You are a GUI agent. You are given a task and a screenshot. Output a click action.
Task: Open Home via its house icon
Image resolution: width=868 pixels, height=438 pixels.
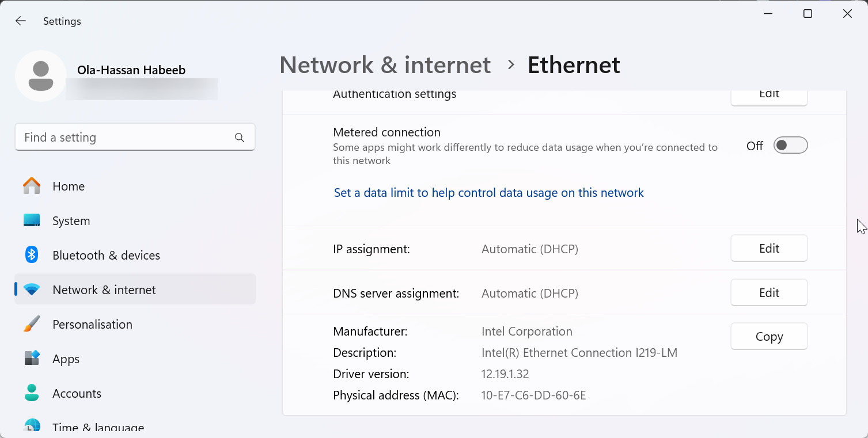coord(32,186)
